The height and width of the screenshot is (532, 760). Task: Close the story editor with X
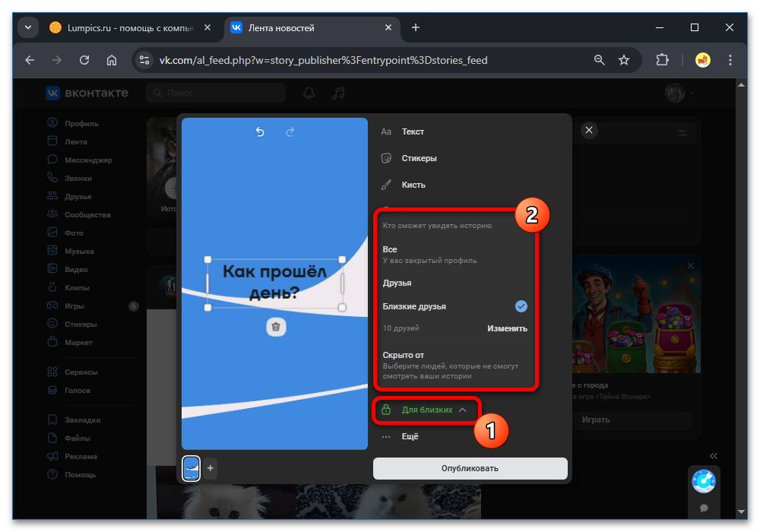coord(589,131)
